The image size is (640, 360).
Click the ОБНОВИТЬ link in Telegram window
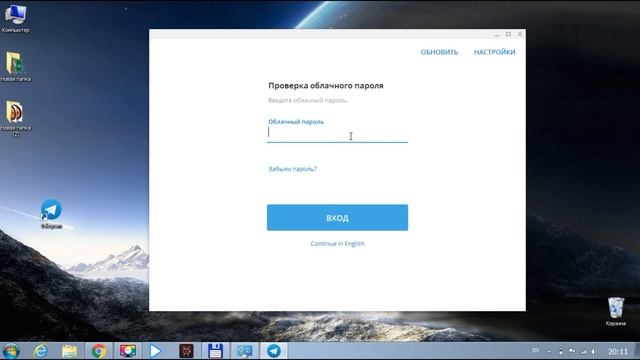(439, 52)
